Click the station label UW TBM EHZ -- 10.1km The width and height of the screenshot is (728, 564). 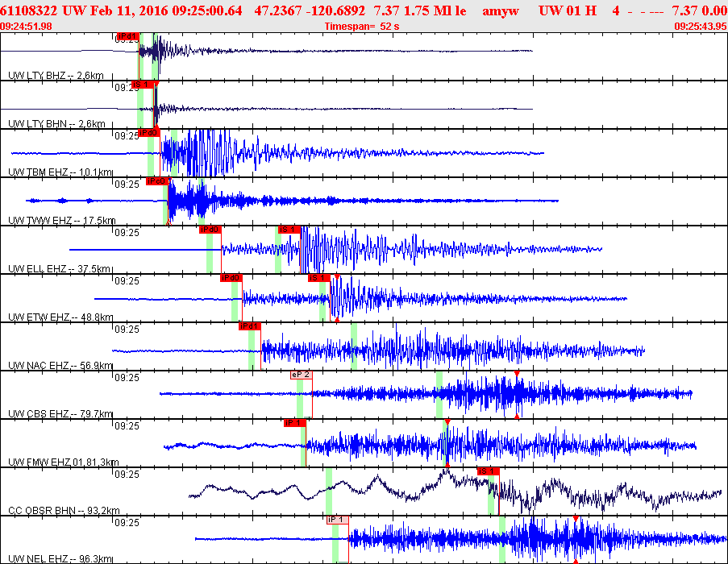[x=60, y=172]
